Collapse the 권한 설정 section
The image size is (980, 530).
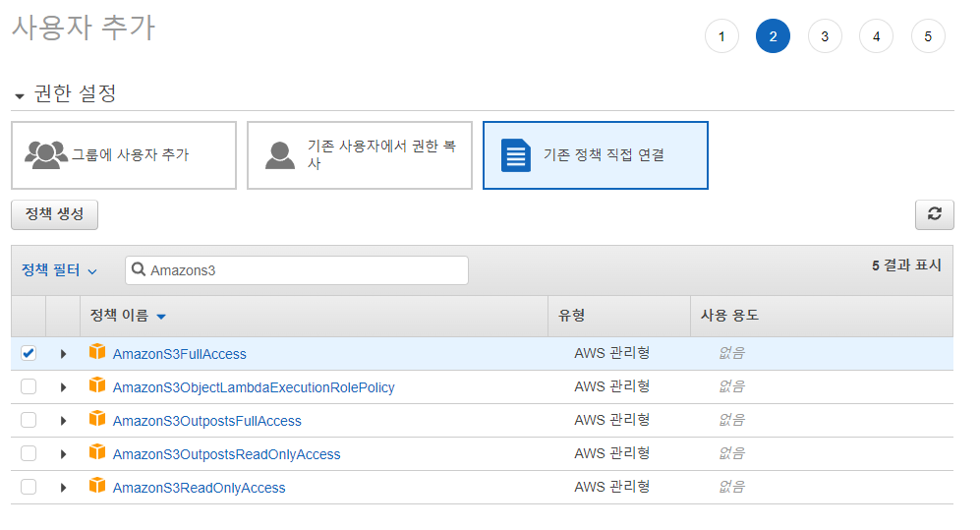click(x=20, y=96)
